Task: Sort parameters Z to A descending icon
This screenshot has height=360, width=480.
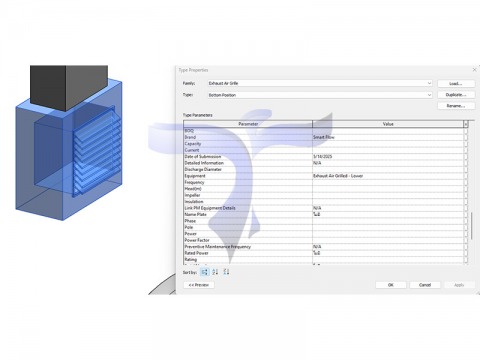Action: click(x=226, y=272)
